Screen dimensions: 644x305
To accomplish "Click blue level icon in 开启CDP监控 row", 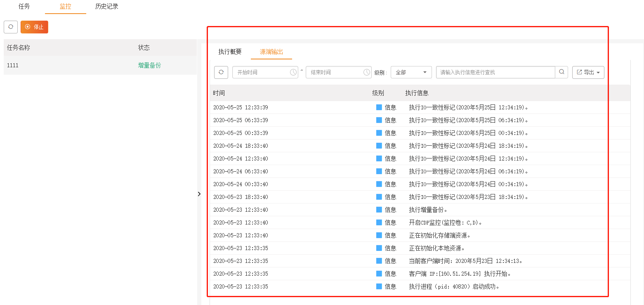I will pos(379,222).
